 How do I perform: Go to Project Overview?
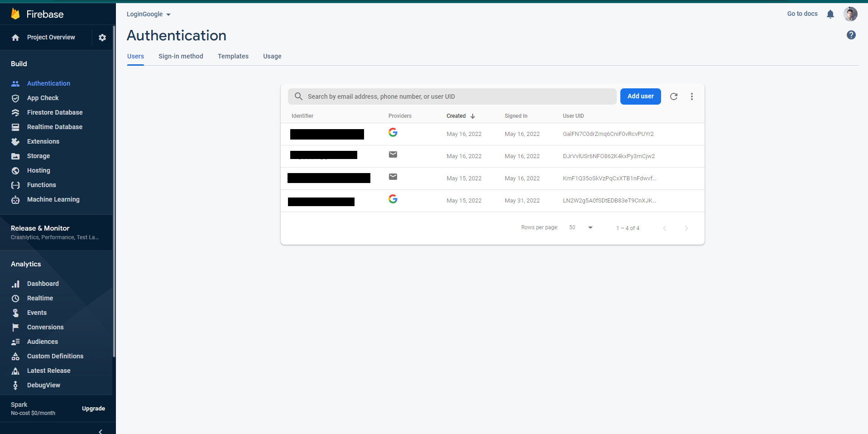click(51, 37)
